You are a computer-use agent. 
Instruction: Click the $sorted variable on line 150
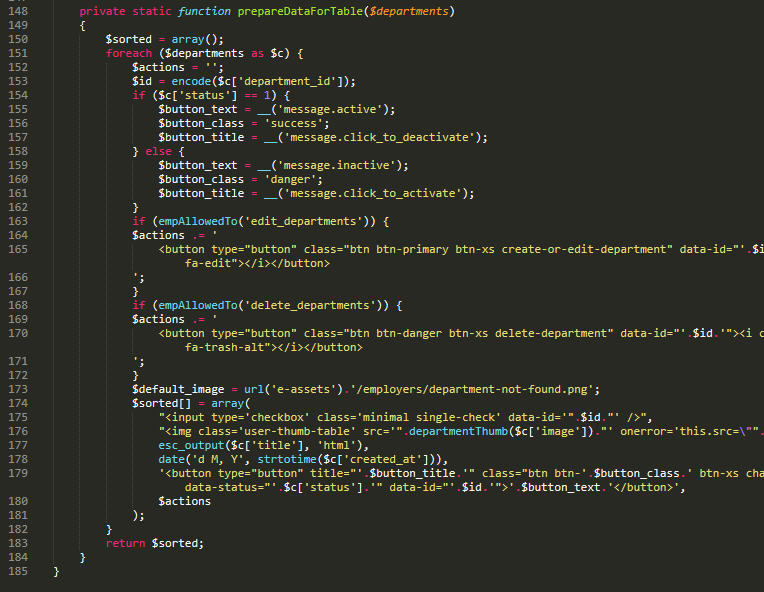pyautogui.click(x=129, y=39)
